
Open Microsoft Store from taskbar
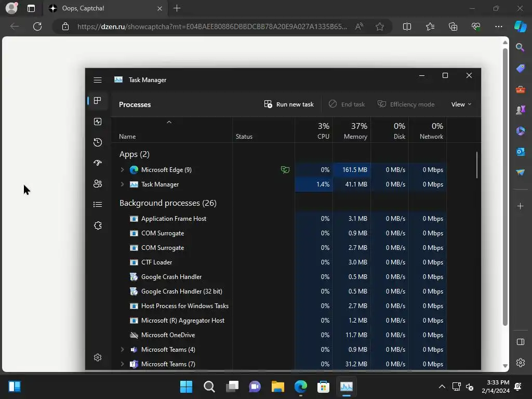pos(323,387)
